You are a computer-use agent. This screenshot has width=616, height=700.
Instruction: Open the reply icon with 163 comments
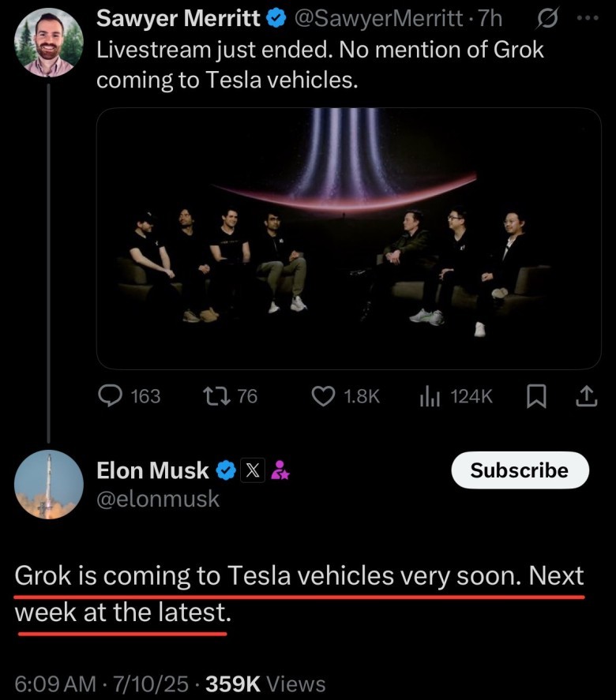(x=110, y=396)
